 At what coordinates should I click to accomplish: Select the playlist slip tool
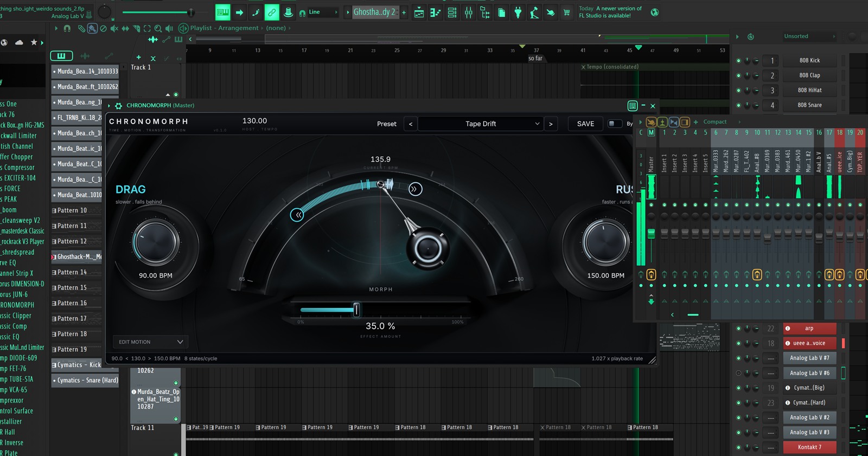point(125,28)
